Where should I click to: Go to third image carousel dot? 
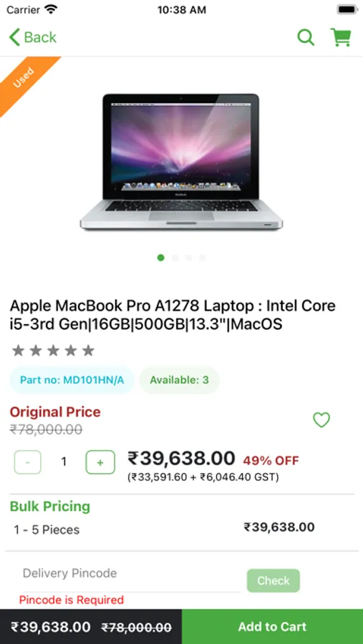pos(189,258)
